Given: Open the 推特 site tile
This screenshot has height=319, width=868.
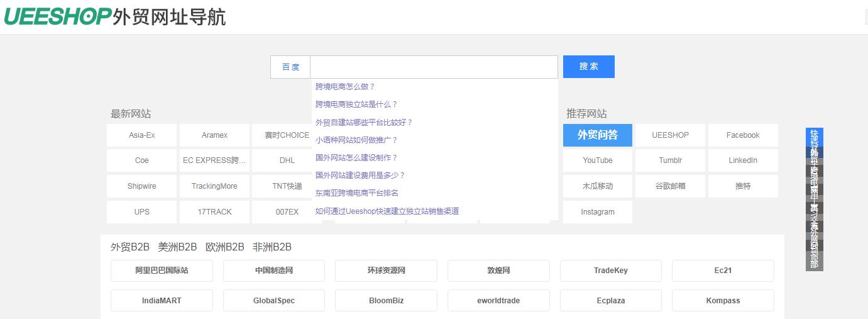Looking at the screenshot, I should pyautogui.click(x=743, y=186).
